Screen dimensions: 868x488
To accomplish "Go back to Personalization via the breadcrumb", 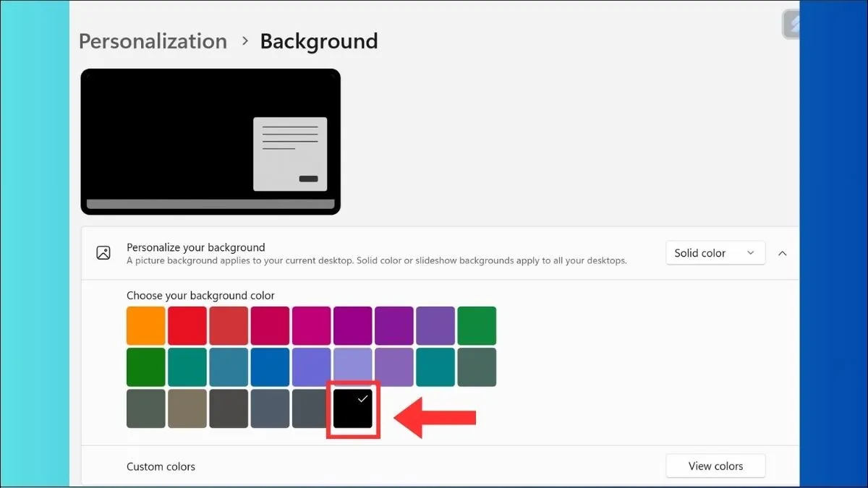I will pyautogui.click(x=153, y=41).
